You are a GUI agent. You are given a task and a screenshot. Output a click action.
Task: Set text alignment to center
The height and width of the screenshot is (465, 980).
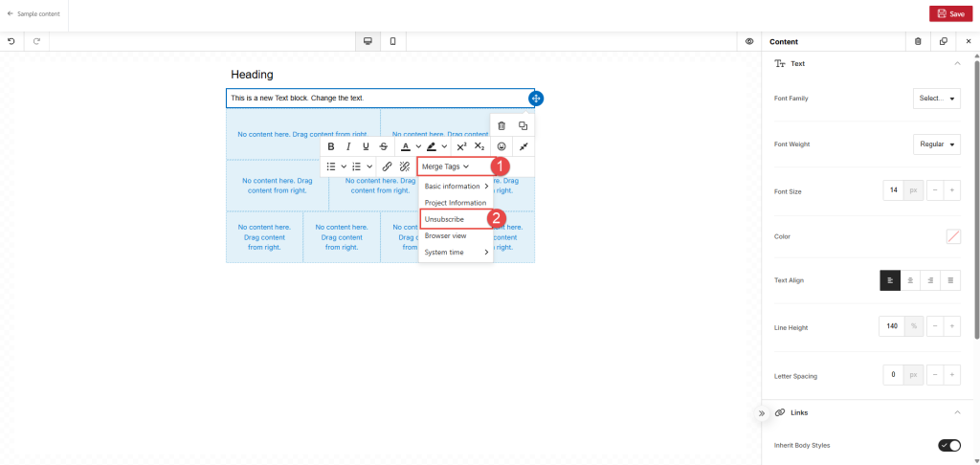[910, 280]
